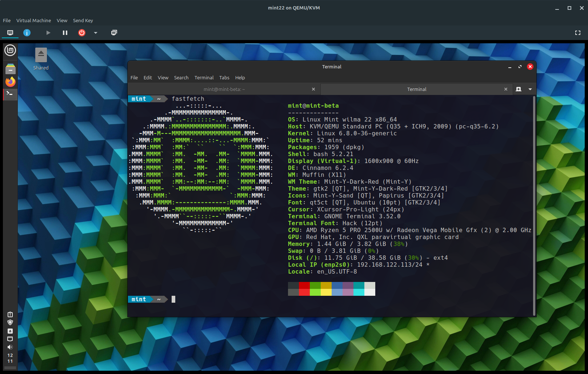This screenshot has width=588, height=374.
Task: Open the manage VM snapshots icon
Action: [114, 33]
